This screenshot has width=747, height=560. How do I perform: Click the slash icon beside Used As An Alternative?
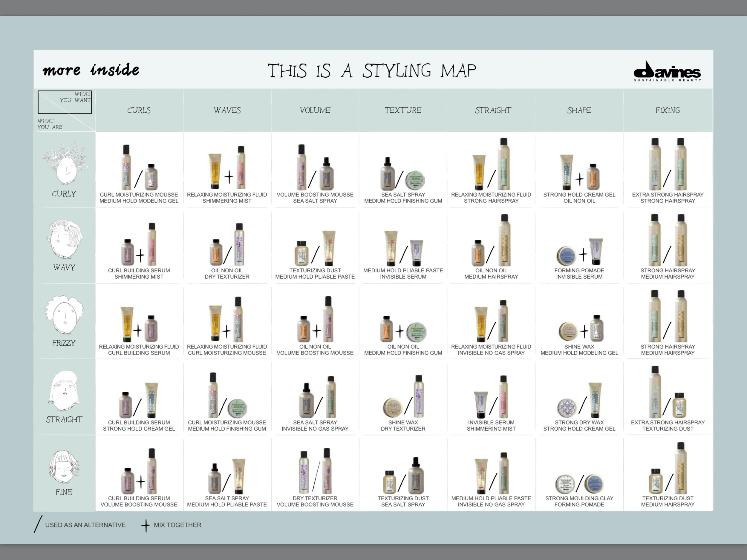point(38,524)
